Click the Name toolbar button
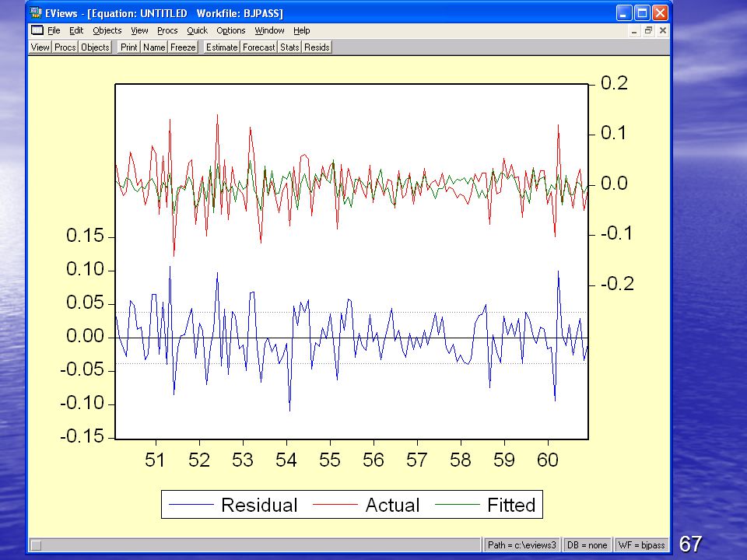Viewport: 747px width, 560px height. tap(154, 47)
